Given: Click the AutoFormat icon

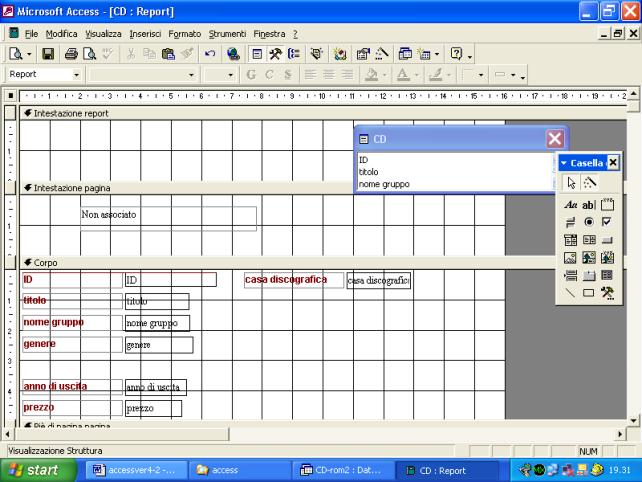Looking at the screenshot, I should [x=316, y=54].
